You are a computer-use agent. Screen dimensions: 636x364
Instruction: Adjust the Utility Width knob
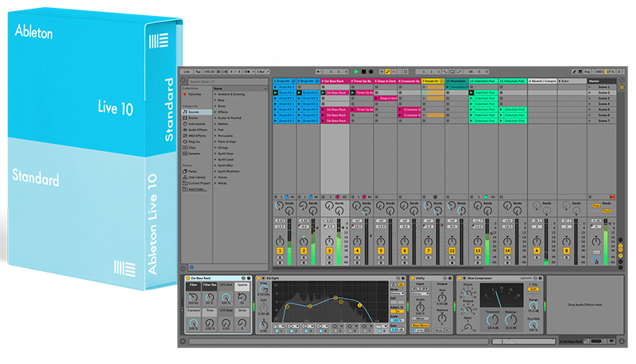coord(421,308)
